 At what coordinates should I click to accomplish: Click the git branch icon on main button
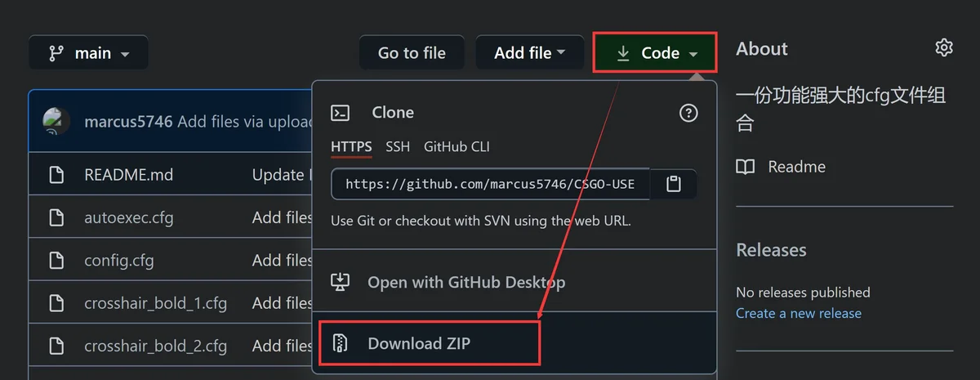point(56,53)
